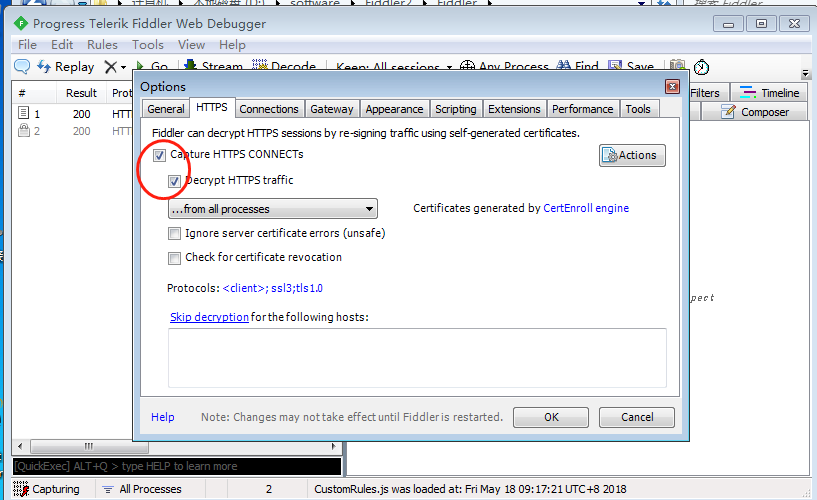Click the CertEnroll engine link
817x500 pixels.
(x=586, y=208)
